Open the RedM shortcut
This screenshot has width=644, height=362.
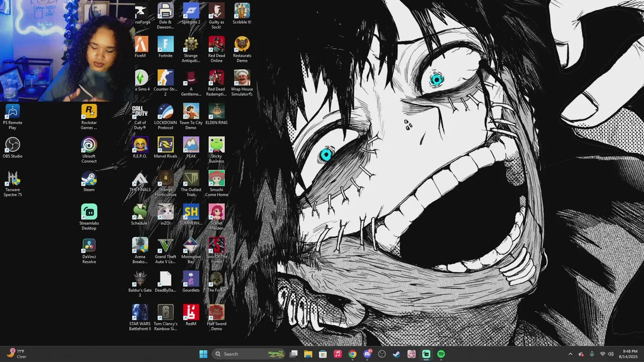[x=191, y=315]
